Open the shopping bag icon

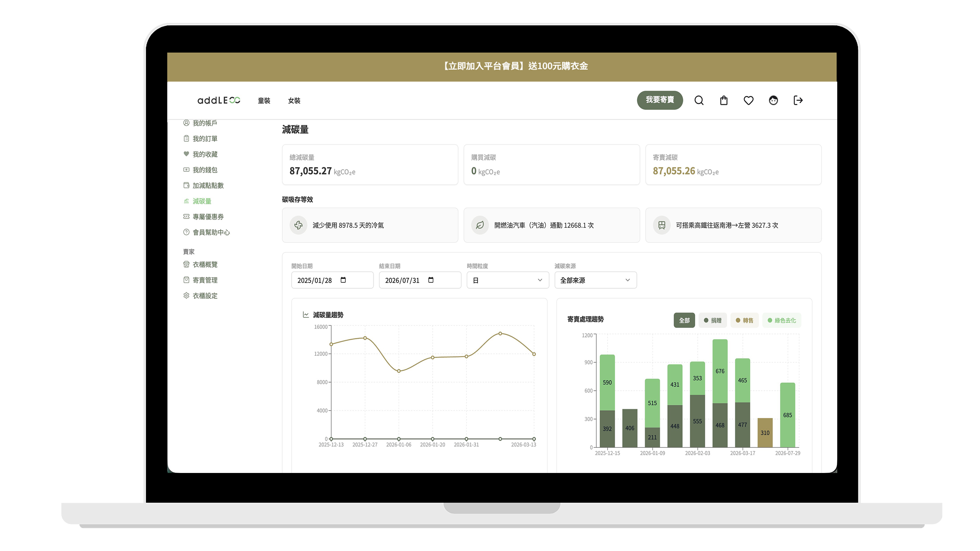coord(724,101)
